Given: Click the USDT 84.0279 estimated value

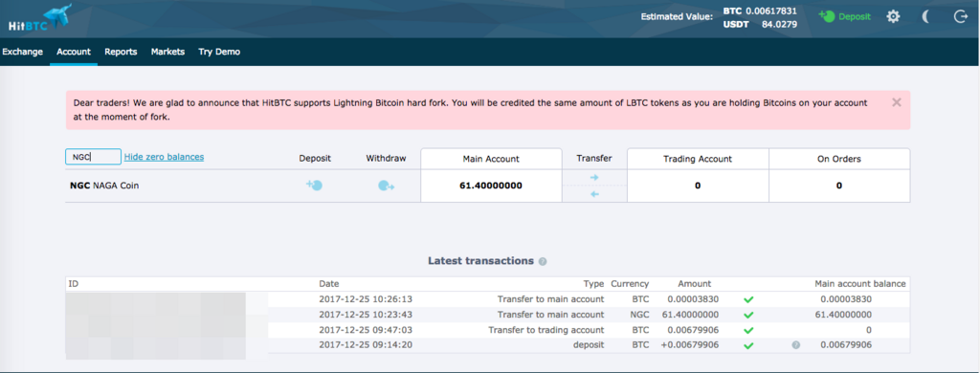Looking at the screenshot, I should [x=760, y=25].
